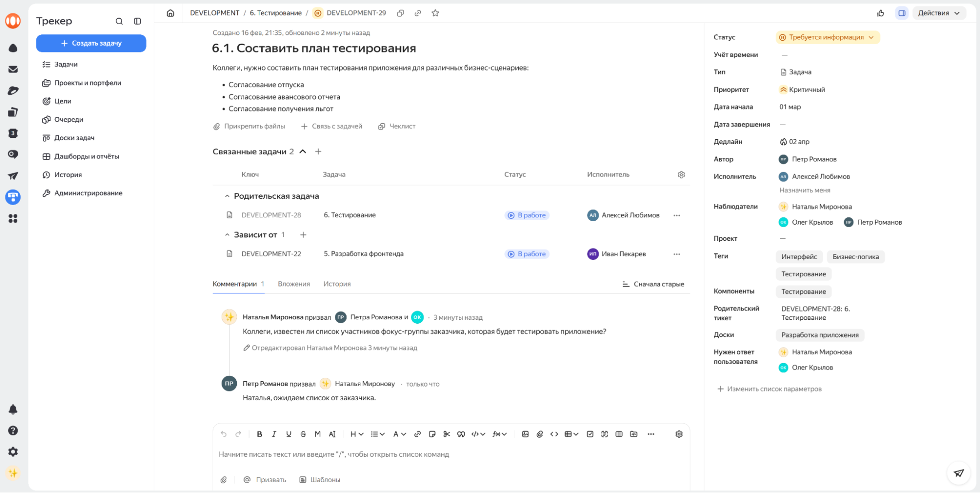Click the Создать задачу button

click(91, 43)
